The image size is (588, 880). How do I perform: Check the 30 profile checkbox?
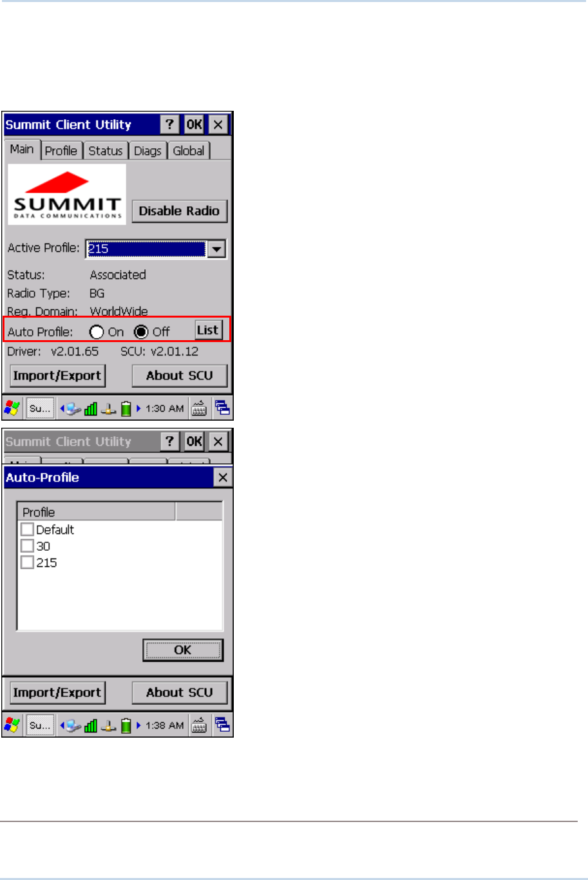tap(27, 546)
